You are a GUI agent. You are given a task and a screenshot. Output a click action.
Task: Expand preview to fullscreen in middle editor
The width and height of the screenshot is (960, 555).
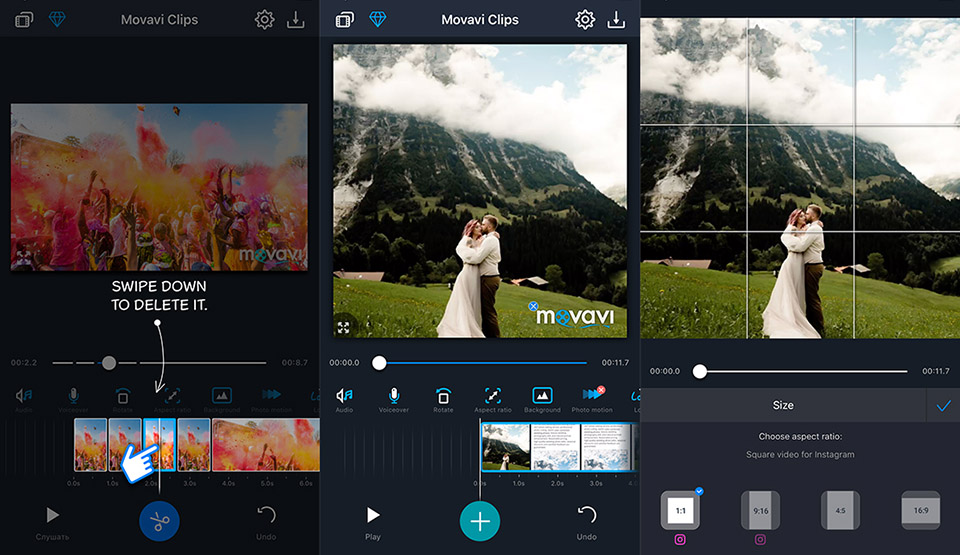[x=344, y=327]
